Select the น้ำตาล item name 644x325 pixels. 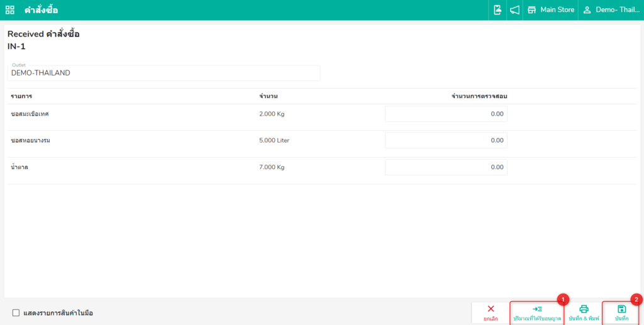(19, 167)
